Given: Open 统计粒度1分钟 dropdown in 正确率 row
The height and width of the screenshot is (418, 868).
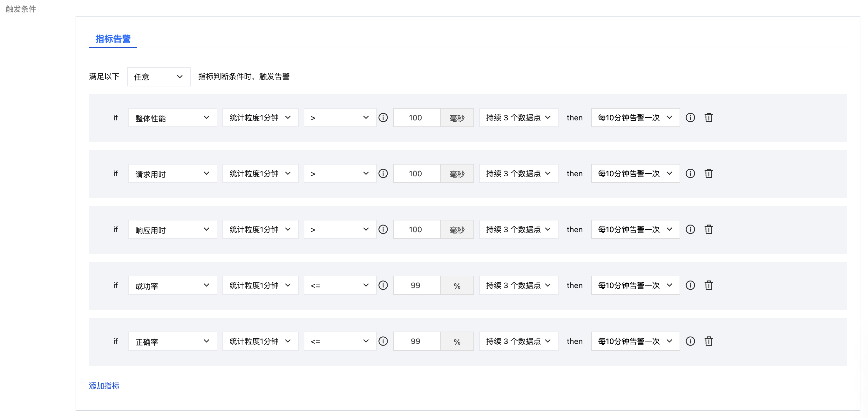Looking at the screenshot, I should (x=261, y=341).
